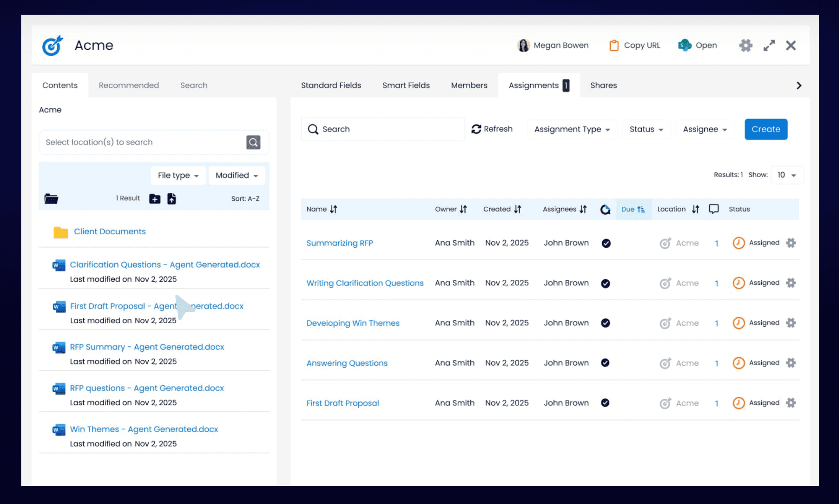This screenshot has width=839, height=504.
Task: Expand the File type filter
Action: (178, 175)
